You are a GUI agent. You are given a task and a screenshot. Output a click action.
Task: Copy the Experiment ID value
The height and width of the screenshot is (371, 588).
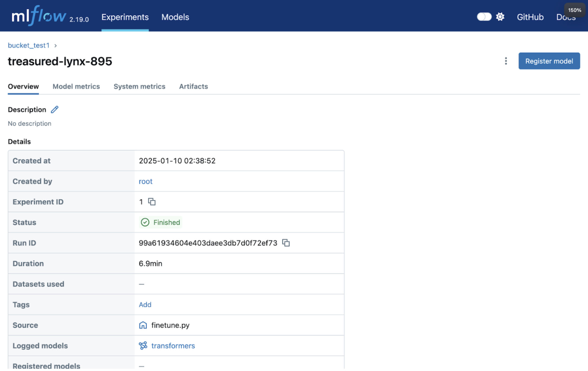point(152,202)
